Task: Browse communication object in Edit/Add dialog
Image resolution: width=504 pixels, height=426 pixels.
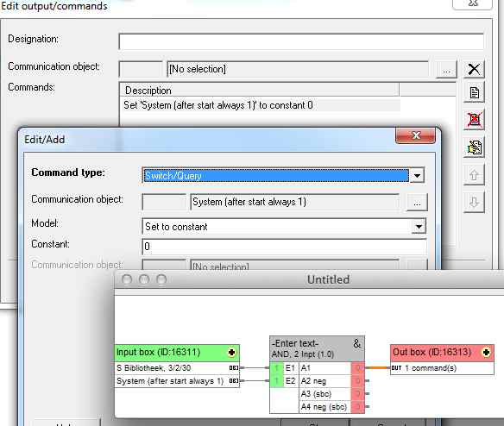Action: tap(417, 203)
